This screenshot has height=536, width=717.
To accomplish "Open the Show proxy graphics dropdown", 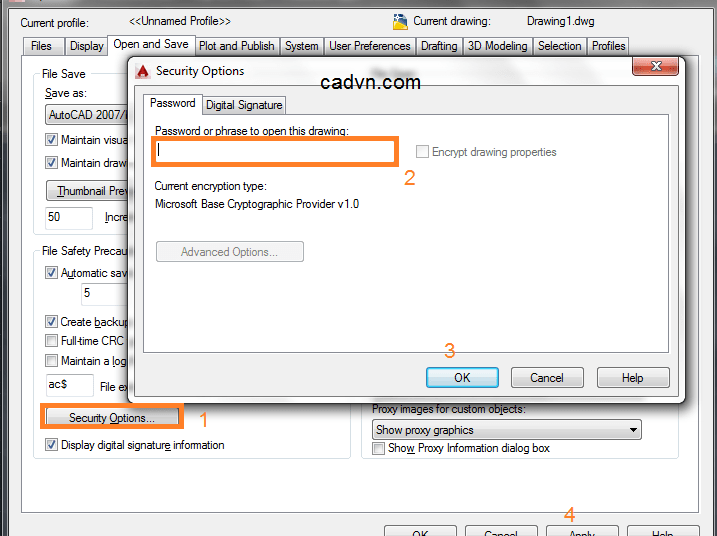I will pos(507,430).
